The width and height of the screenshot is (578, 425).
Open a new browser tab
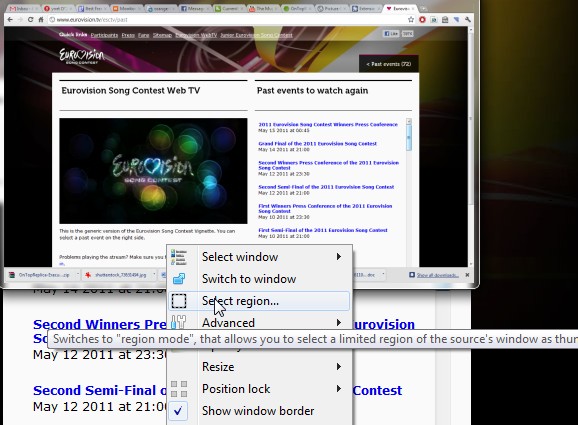pyautogui.click(x=424, y=8)
